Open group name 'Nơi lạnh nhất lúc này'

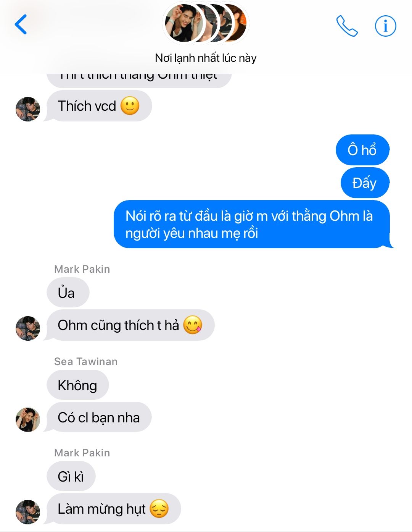(206, 58)
